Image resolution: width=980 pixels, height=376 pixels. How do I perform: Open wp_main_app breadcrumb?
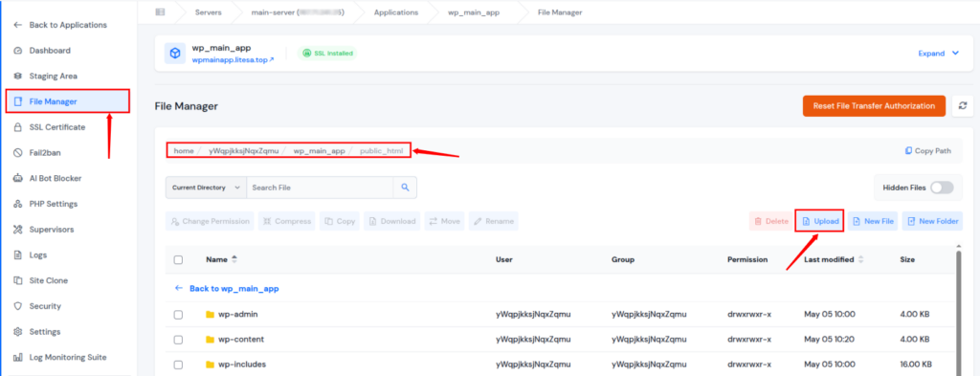coord(474,11)
